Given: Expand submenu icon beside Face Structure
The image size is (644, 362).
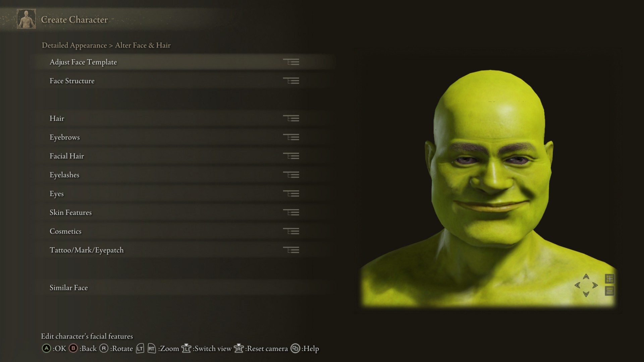Looking at the screenshot, I should (x=291, y=81).
